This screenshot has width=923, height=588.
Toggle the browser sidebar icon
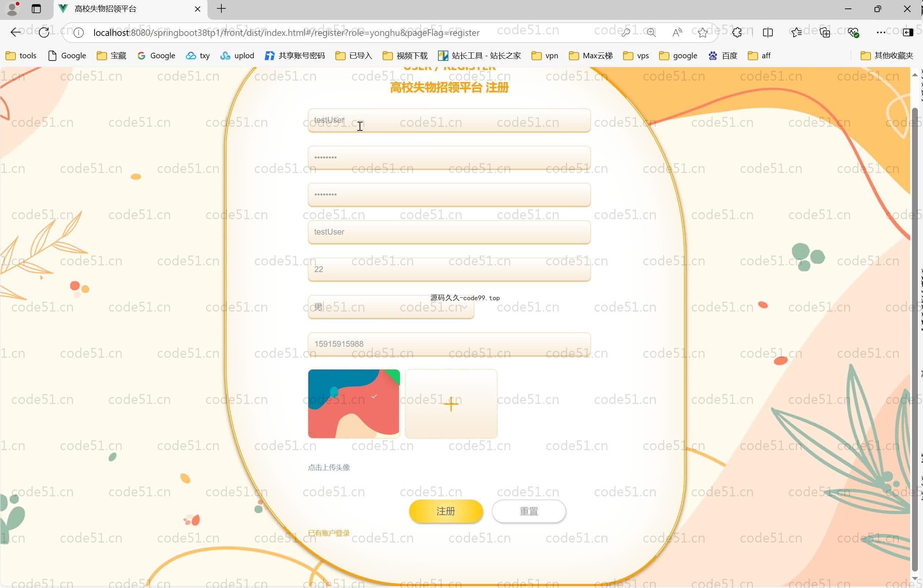tap(908, 33)
